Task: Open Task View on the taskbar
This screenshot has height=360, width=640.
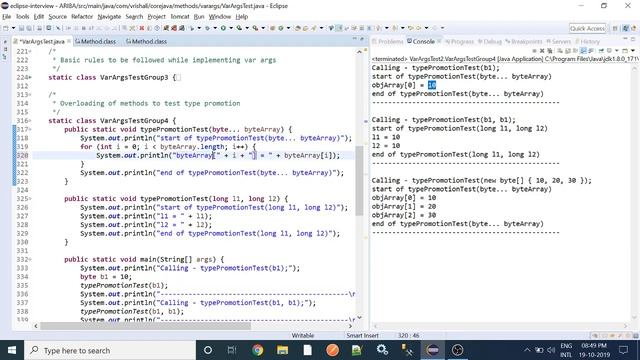Action: click(x=232, y=350)
